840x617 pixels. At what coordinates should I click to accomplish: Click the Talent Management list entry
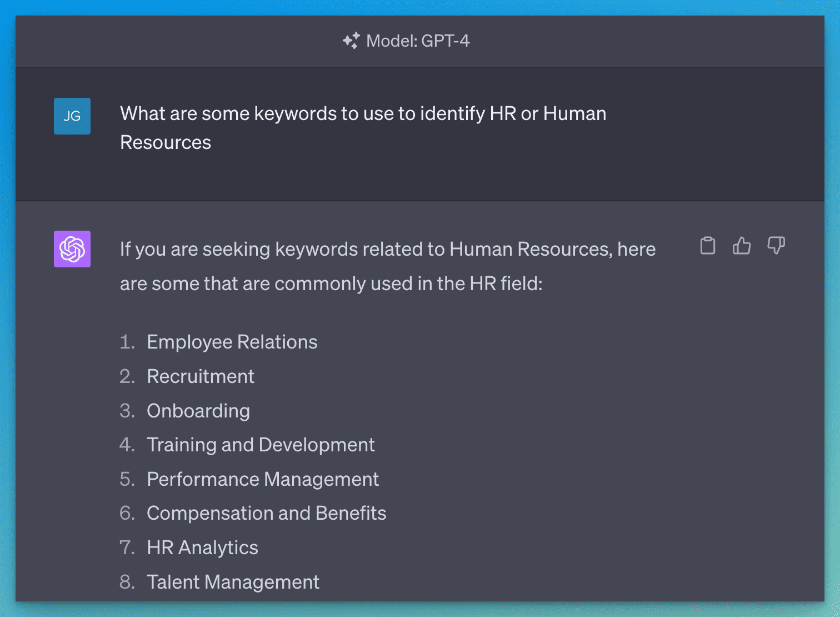click(x=233, y=582)
